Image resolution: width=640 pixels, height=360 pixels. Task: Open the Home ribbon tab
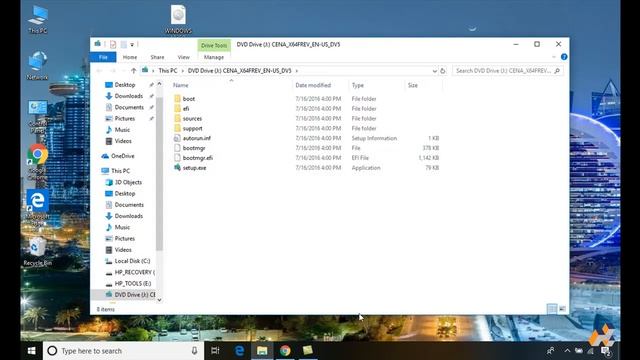130,57
